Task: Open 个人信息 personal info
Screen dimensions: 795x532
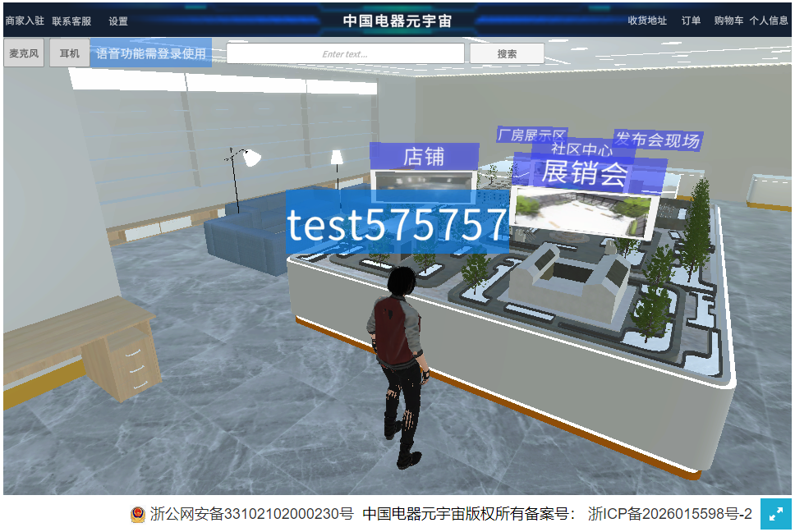Action: tap(769, 21)
